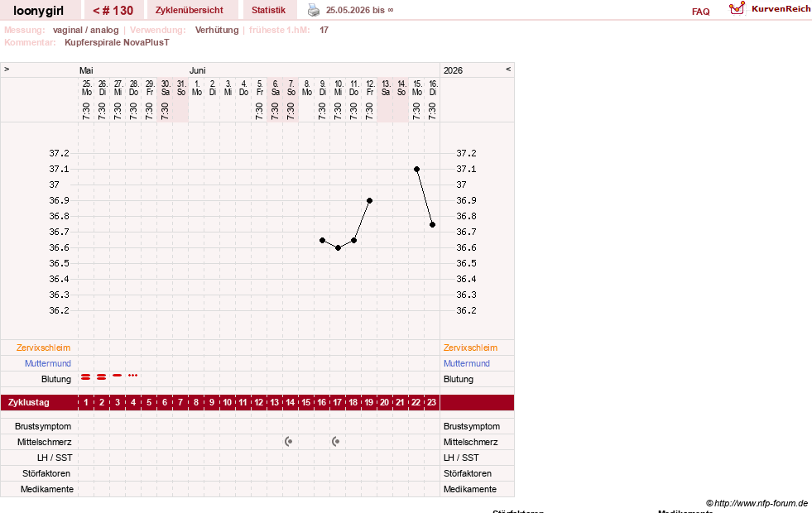Click the 25. Mo date header
Viewport: 812px width, 513px height.
[87, 88]
